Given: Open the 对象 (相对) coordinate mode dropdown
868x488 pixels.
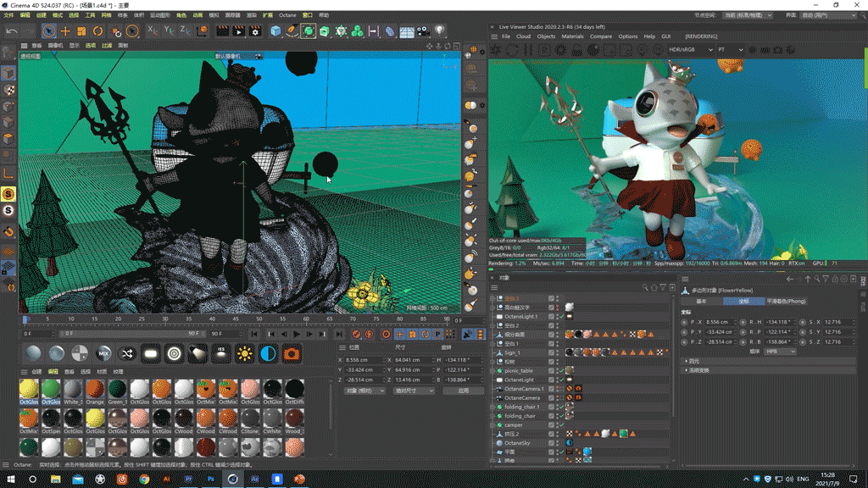Looking at the screenshot, I should (x=364, y=391).
